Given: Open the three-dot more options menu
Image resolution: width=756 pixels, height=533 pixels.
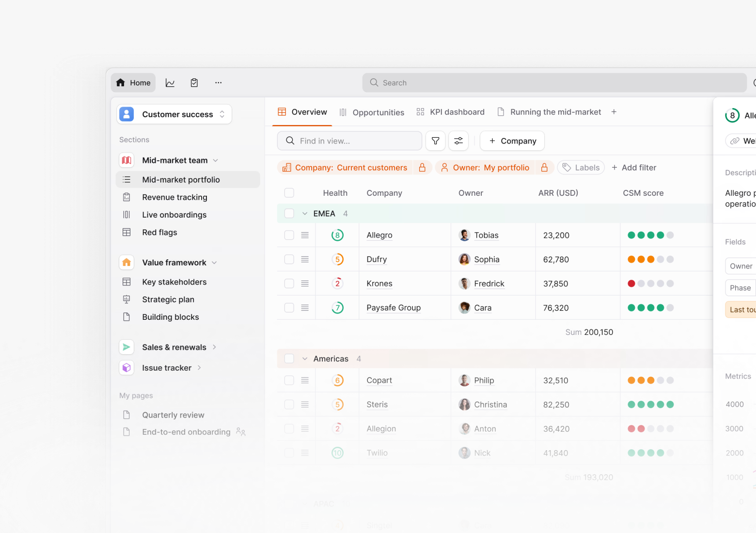Looking at the screenshot, I should click(219, 83).
